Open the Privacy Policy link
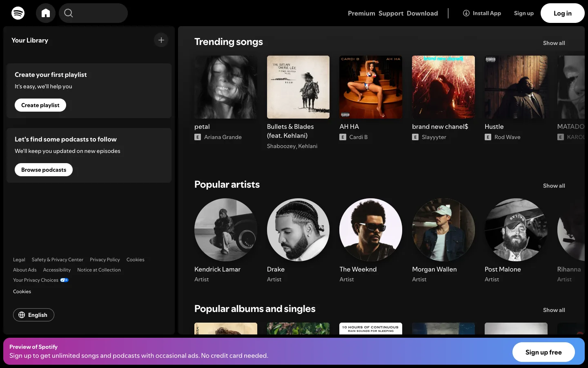Image resolution: width=588 pixels, height=368 pixels. (105, 260)
